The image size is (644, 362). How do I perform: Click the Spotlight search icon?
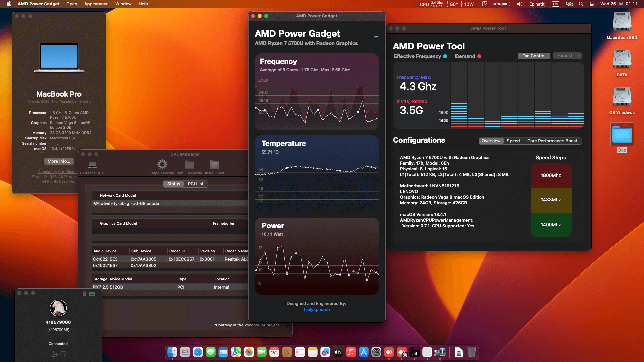581,4
